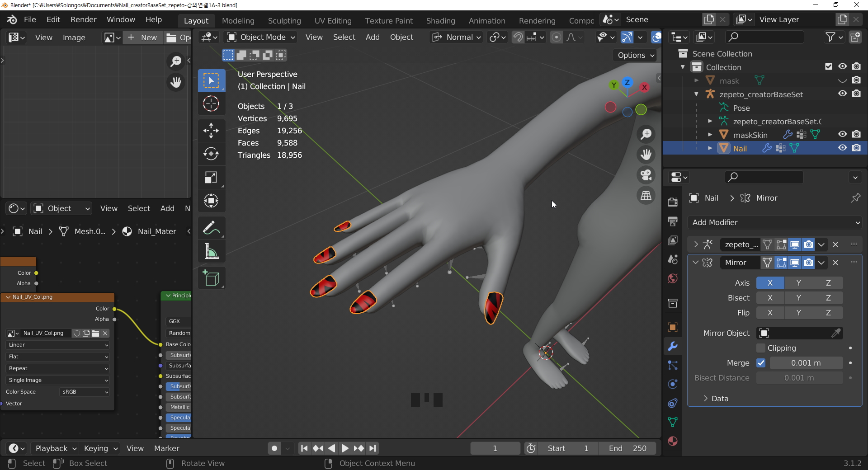Toggle Bisect X button
This screenshot has height=470, width=868.
click(x=770, y=298)
